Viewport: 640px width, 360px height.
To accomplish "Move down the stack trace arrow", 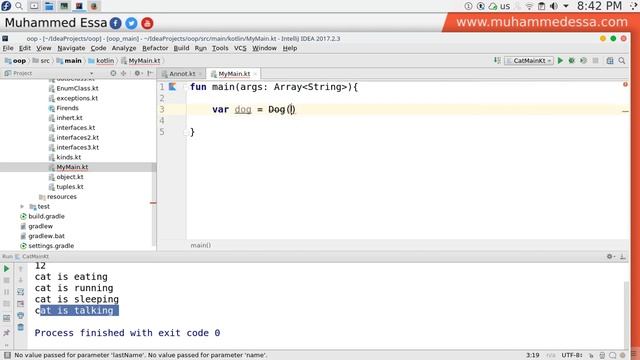I will click(x=20, y=280).
